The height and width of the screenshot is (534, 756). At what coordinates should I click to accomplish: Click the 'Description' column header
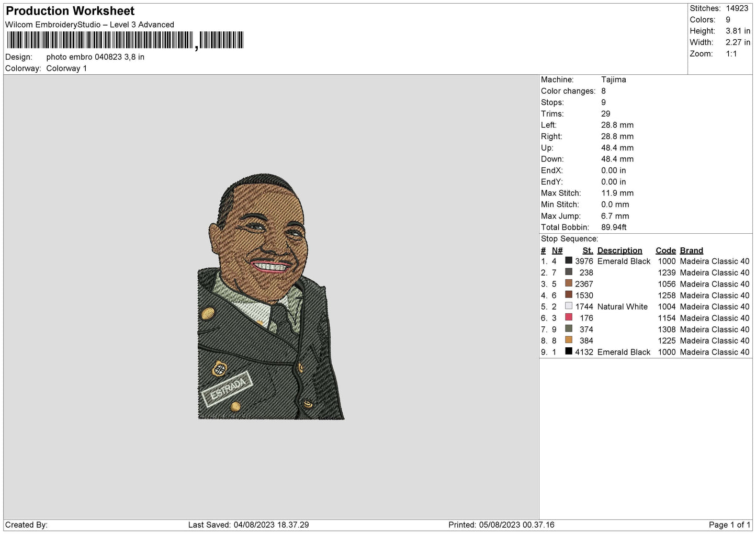point(619,251)
